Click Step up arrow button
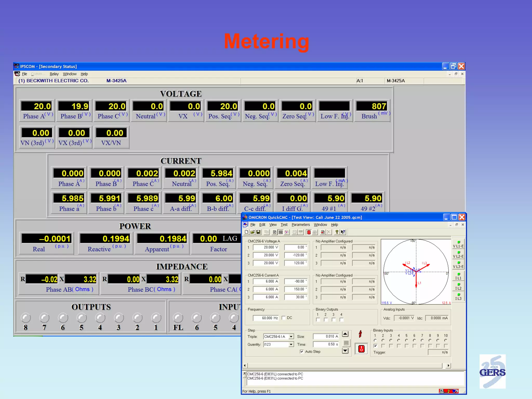The height and width of the screenshot is (399, 532). click(x=345, y=334)
